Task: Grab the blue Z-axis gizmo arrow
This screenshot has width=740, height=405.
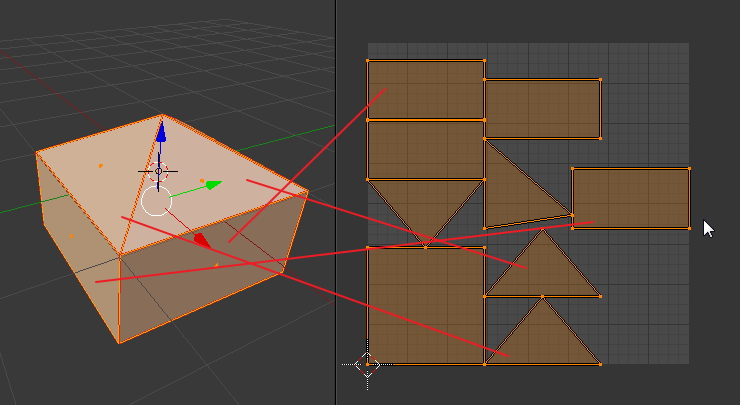Action: pyautogui.click(x=161, y=133)
